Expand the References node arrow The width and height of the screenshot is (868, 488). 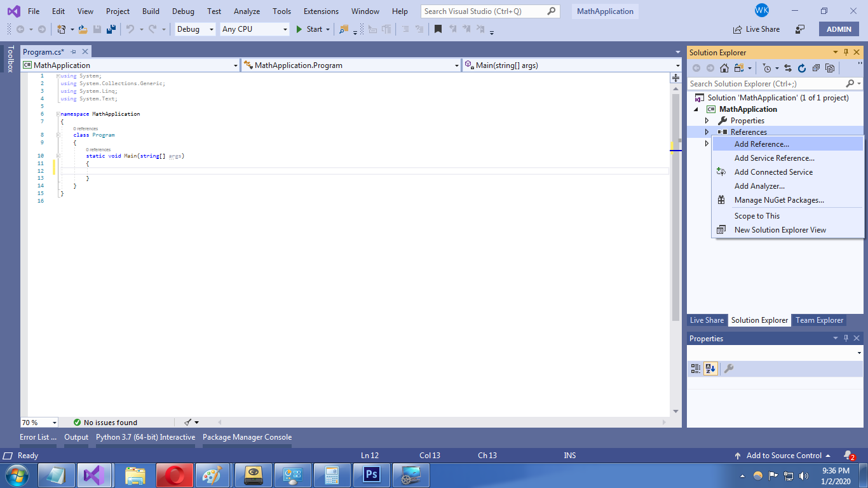707,132
